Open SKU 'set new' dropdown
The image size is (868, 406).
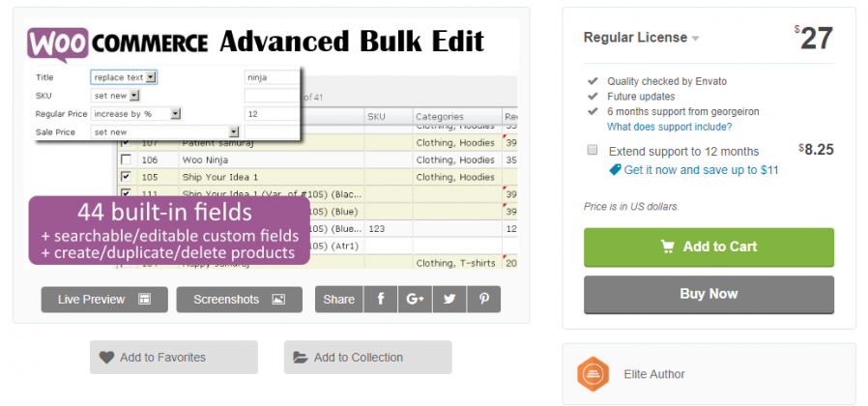pos(116,96)
